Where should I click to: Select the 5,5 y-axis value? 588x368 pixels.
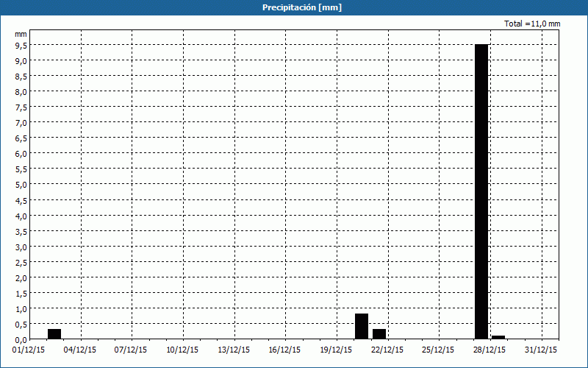pos(21,169)
